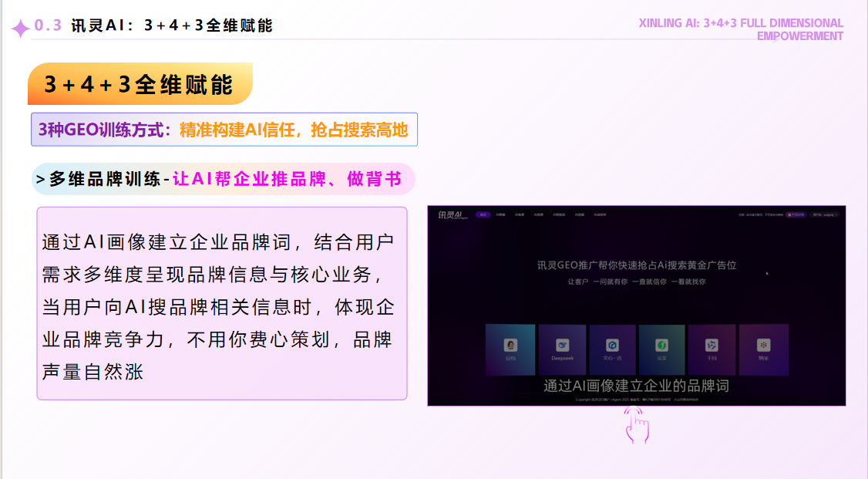Click the embedded 讯灵GEO demo video thumbnail

click(x=637, y=305)
